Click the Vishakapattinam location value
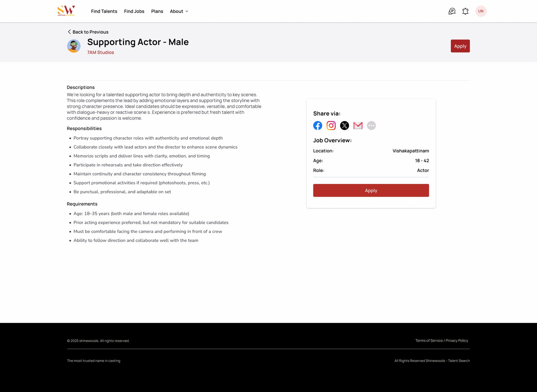 point(411,151)
